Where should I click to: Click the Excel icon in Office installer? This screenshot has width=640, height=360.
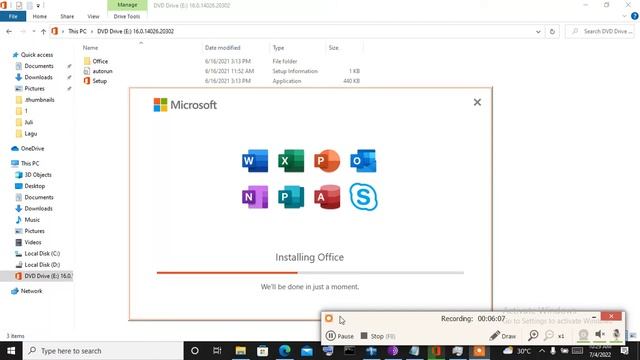[291, 161]
